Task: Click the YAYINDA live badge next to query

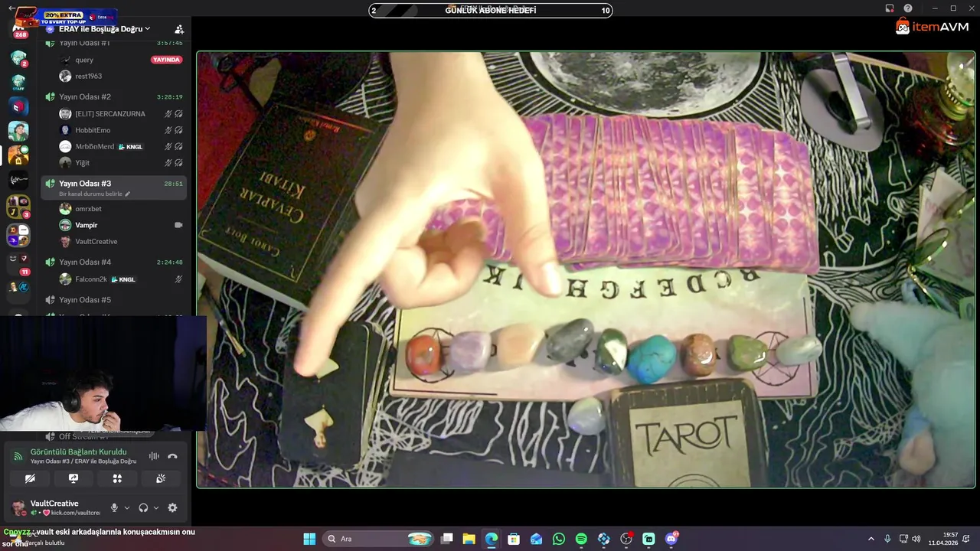Action: pyautogui.click(x=166, y=60)
